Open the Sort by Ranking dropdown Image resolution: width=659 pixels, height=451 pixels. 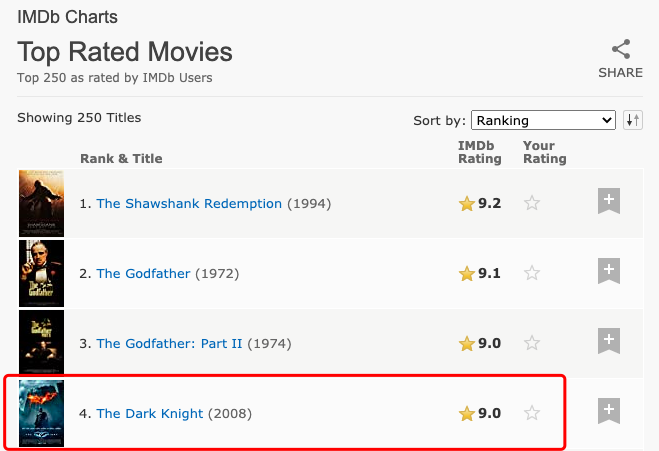[543, 120]
